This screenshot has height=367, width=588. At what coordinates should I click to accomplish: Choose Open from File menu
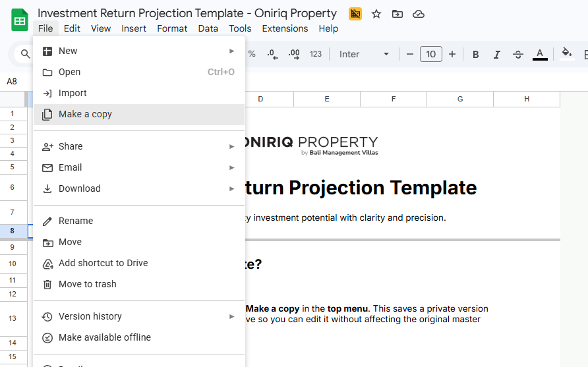(x=139, y=72)
